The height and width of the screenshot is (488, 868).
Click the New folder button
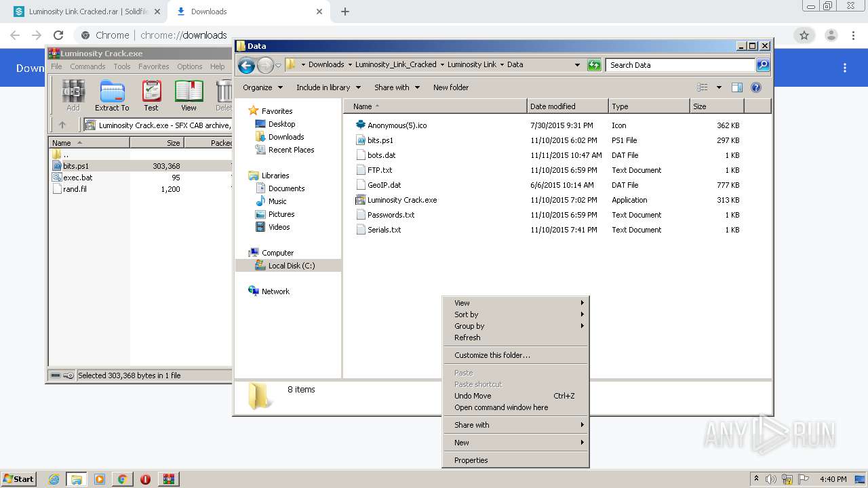click(451, 87)
